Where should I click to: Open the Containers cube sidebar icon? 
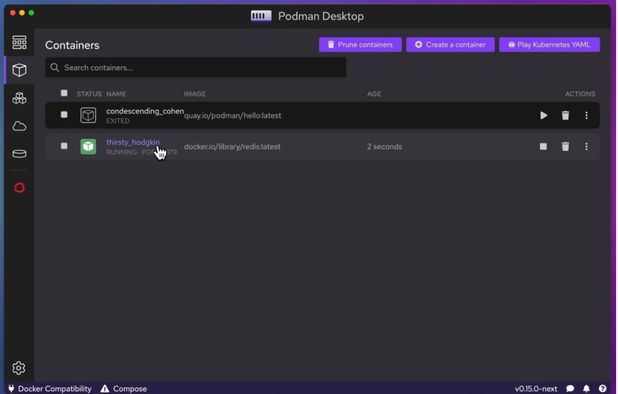19,70
